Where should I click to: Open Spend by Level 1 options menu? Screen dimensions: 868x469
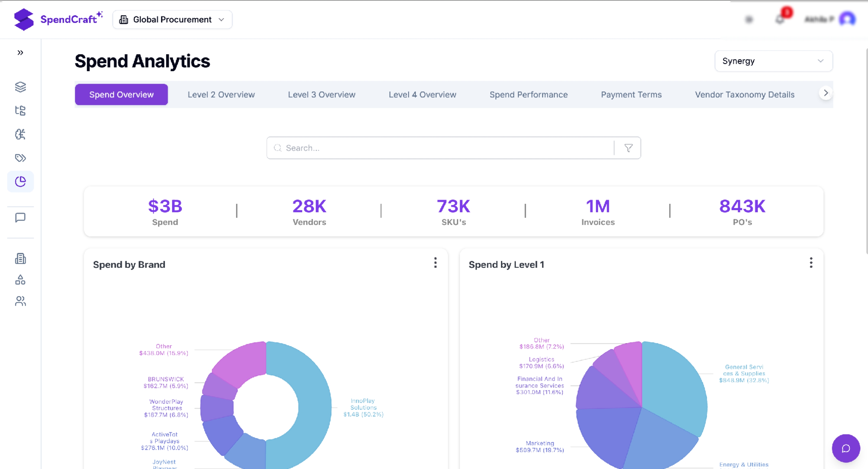(811, 263)
